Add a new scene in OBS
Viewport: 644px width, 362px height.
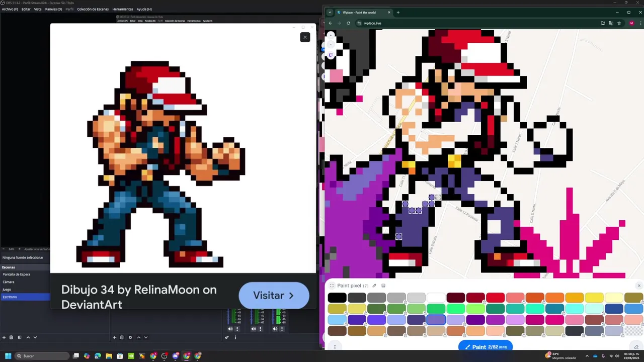4,337
